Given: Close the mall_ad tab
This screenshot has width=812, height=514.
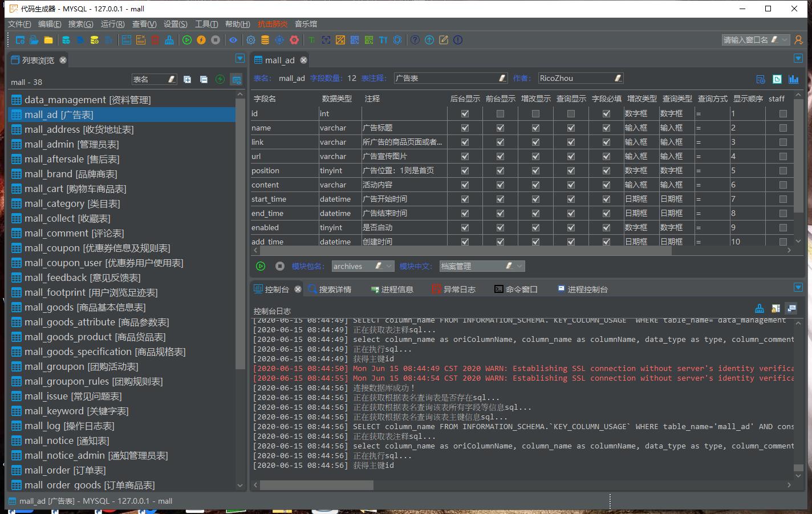Looking at the screenshot, I should pyautogui.click(x=304, y=60).
